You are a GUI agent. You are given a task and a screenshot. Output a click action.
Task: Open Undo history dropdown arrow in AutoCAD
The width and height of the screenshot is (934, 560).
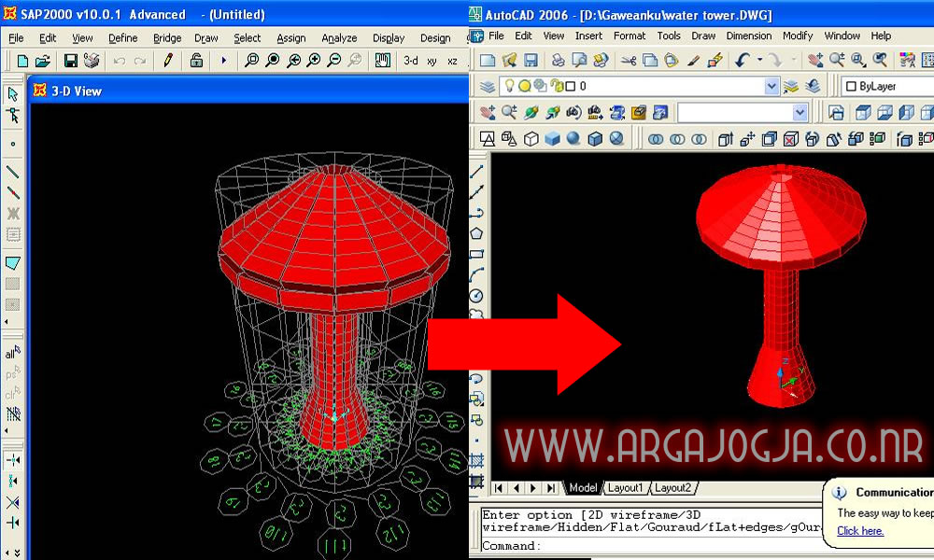759,60
